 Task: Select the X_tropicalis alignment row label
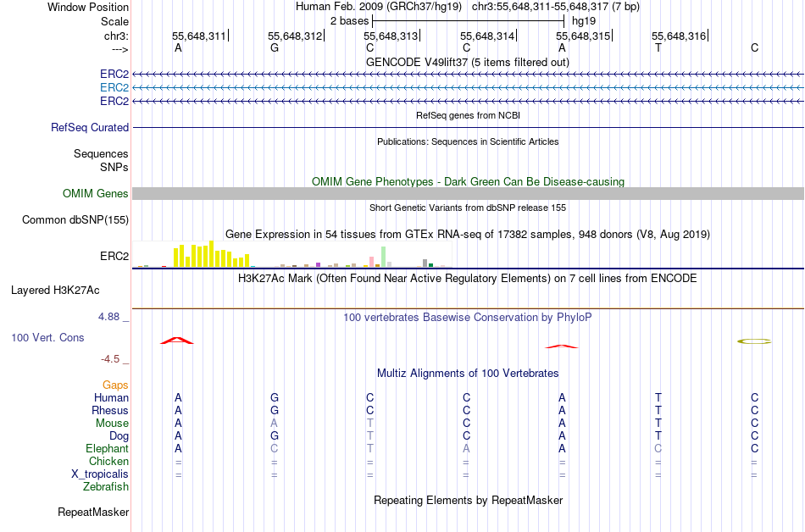[100, 474]
